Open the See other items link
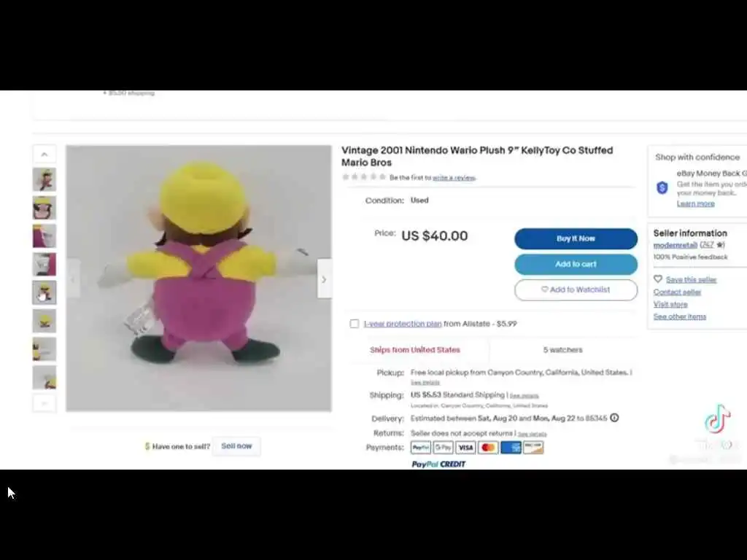 click(x=680, y=316)
